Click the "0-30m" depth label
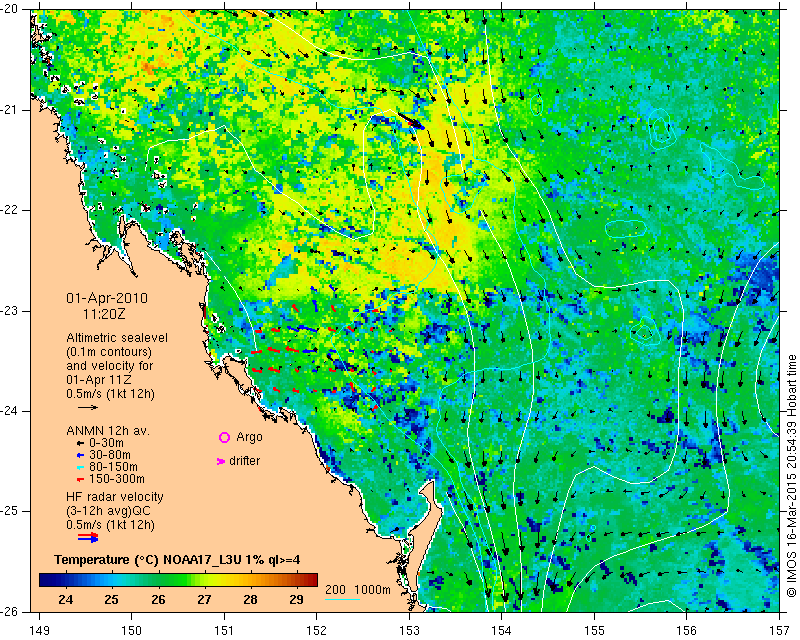800x640 pixels. pos(106,443)
